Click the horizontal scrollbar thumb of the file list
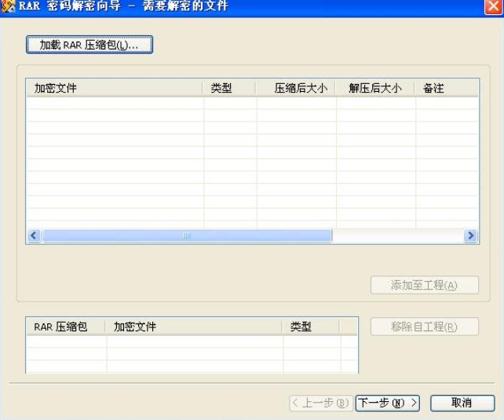Screen dimensions: 504x420 point(187,236)
